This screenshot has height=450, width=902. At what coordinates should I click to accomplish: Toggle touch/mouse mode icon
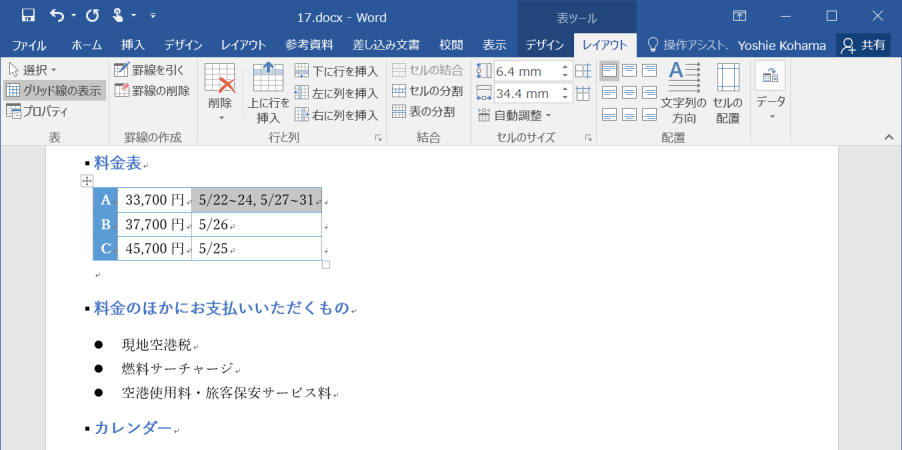118,16
